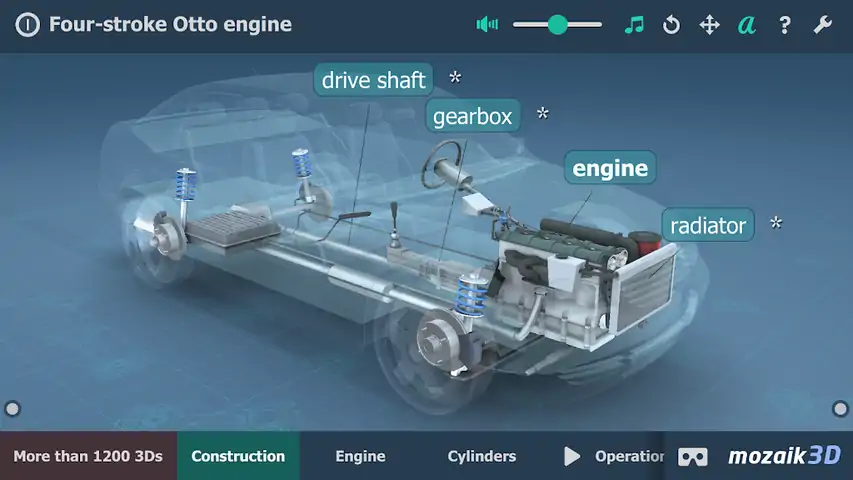
Task: Select the drive shaft label
Action: [x=374, y=80]
